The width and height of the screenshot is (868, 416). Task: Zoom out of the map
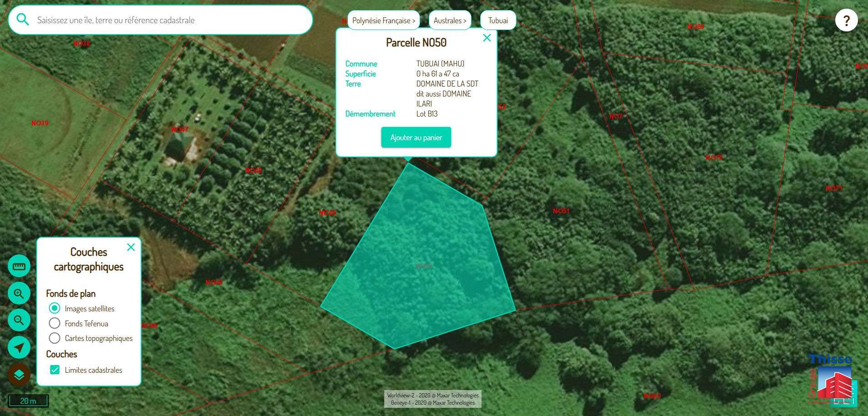coord(19,320)
